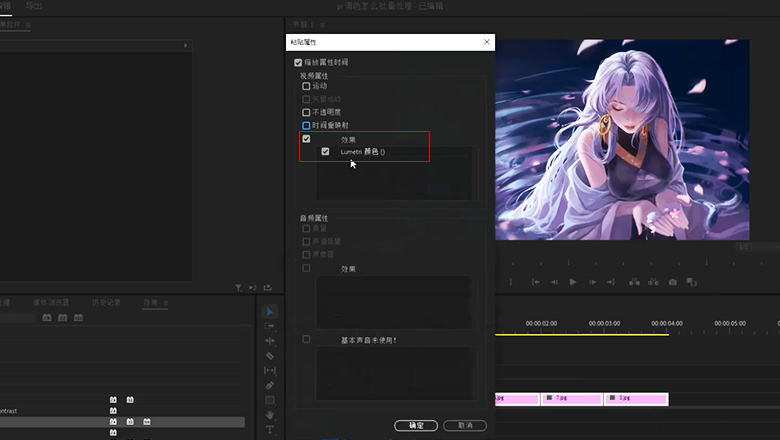Viewport: 780px width, 440px height.
Task: Switch to the 导出 workspace tab
Action: [x=34, y=6]
